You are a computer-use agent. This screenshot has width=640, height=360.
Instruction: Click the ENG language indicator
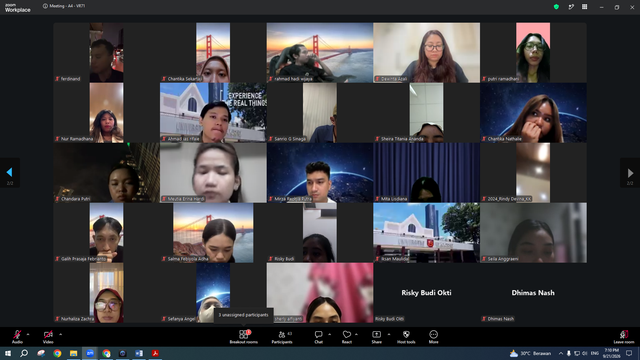[595, 353]
